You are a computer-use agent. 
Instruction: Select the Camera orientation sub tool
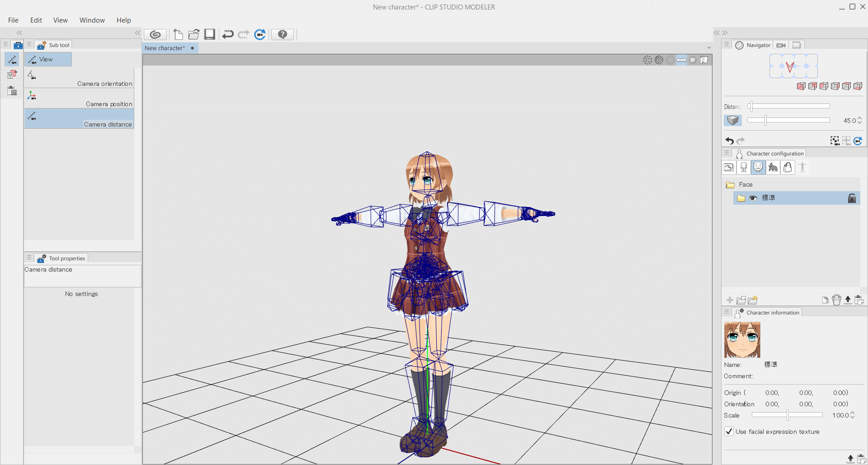click(79, 78)
